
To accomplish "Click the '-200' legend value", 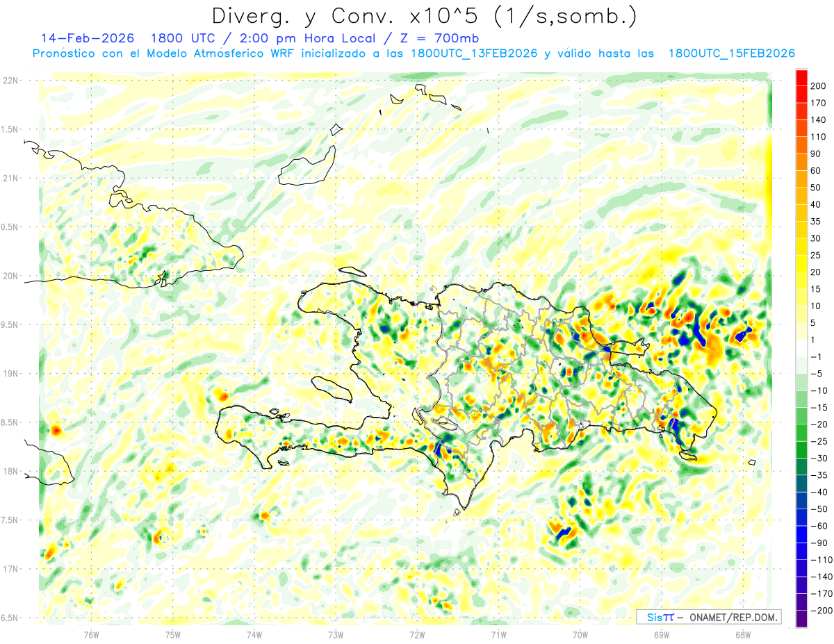I will pyautogui.click(x=820, y=611).
